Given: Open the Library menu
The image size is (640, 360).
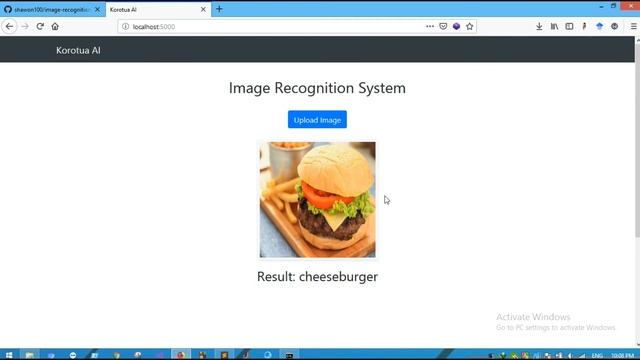Looking at the screenshot, I should 554,27.
